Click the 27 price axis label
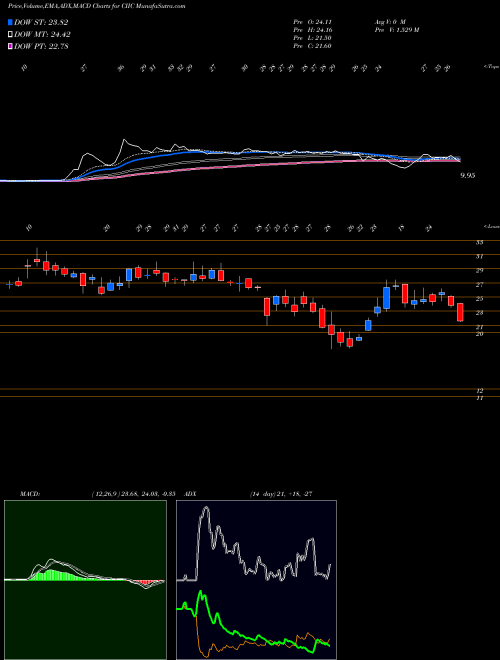This screenshot has width=500, height=660. (x=479, y=285)
